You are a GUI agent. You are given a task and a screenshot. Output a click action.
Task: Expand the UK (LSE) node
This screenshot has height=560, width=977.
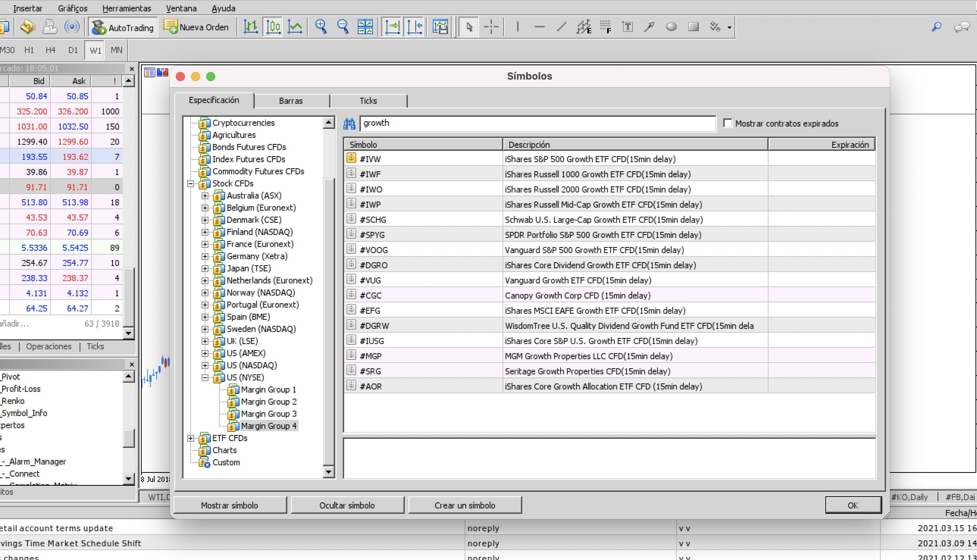pyautogui.click(x=205, y=341)
